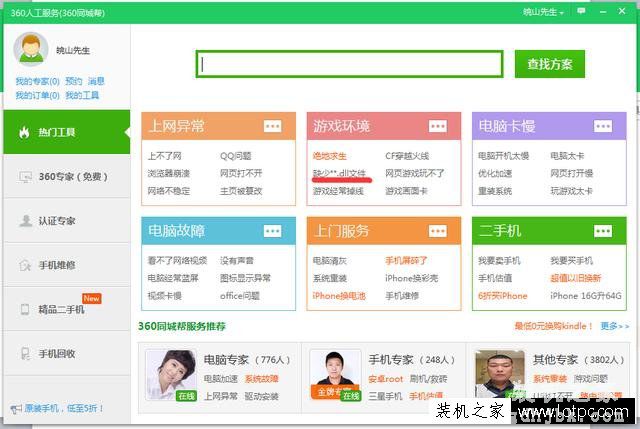Select iPhone换电池 item
Image resolution: width=640 pixels, height=429 pixels.
click(x=339, y=296)
